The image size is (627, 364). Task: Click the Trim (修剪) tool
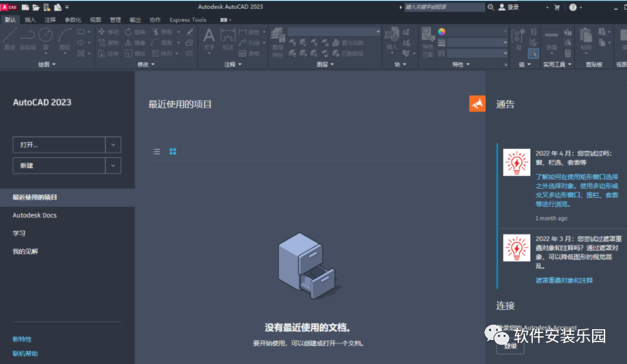point(162,32)
